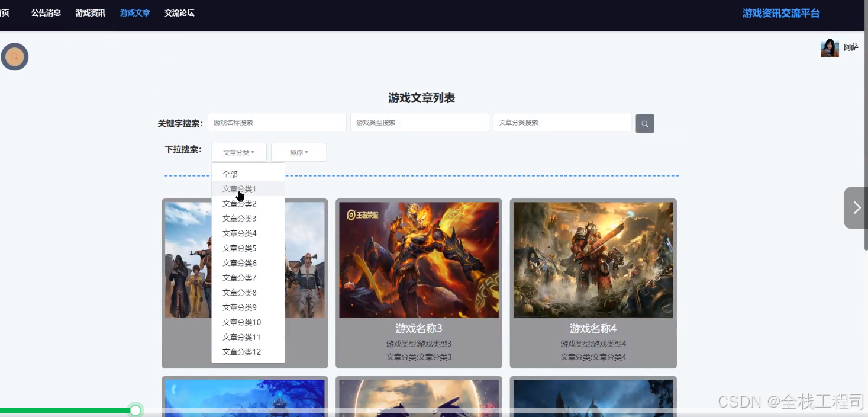The image size is (868, 417).
Task: Click text 游戏类型:游戏类型4
Action: coord(593,344)
